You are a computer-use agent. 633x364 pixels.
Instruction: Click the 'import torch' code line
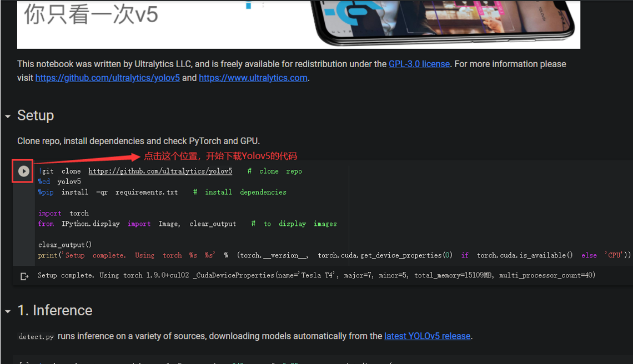tap(63, 213)
